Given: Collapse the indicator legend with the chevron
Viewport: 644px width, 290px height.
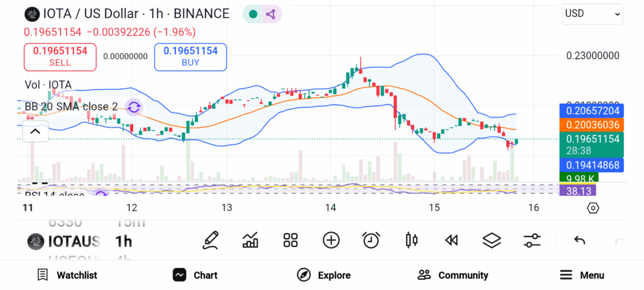Looking at the screenshot, I should click(35, 131).
